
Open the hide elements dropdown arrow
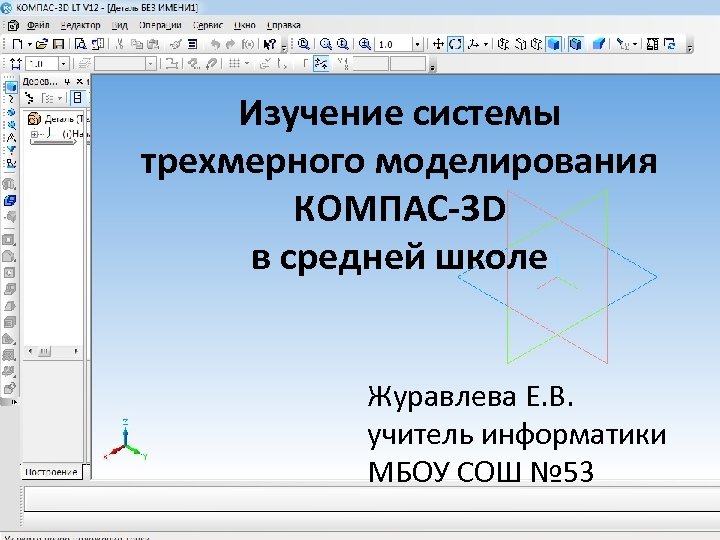[635, 45]
